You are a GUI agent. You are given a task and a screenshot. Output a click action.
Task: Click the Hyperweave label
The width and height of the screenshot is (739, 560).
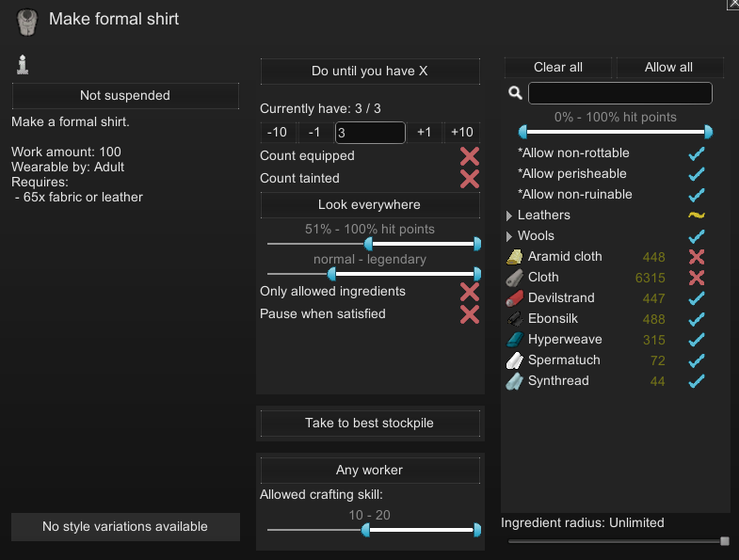click(x=565, y=340)
